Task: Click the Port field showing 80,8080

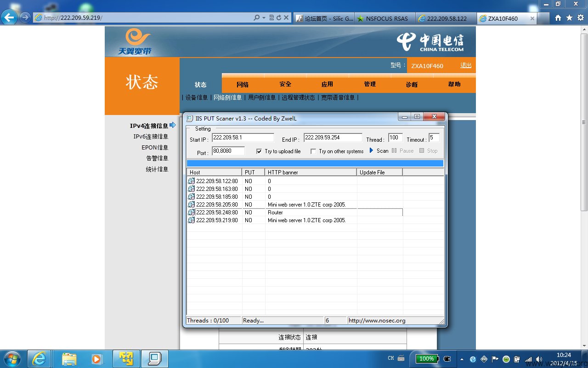Action: 228,151
